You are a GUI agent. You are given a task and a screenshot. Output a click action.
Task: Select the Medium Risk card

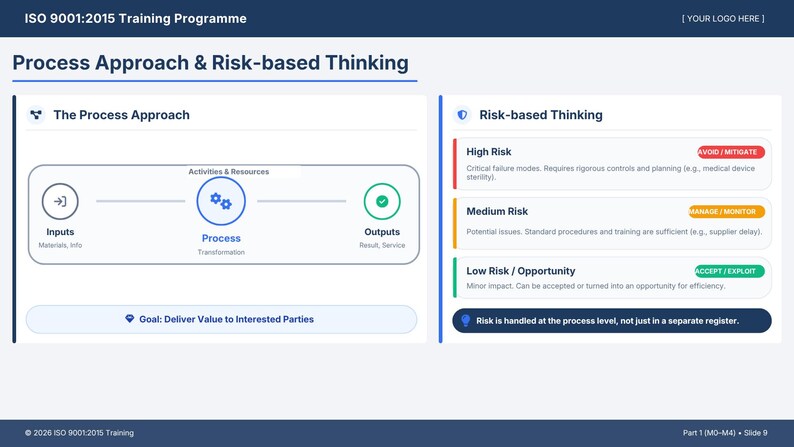point(612,223)
